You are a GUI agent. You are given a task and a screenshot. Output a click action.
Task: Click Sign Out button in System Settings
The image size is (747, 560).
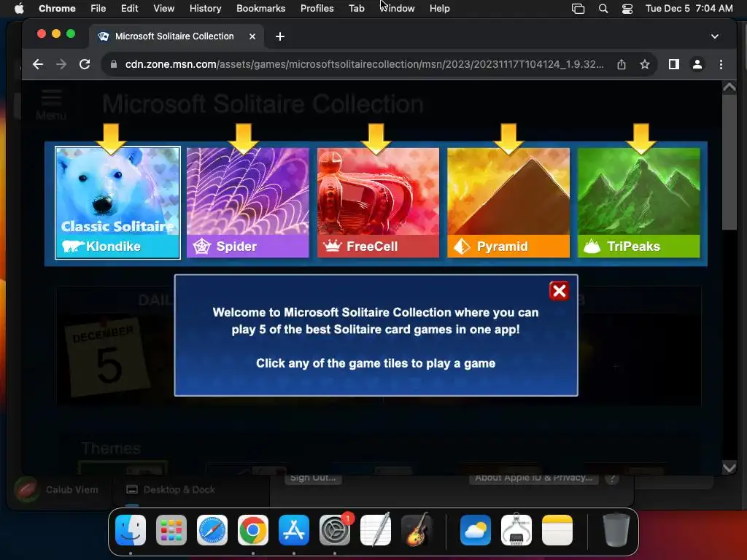[313, 478]
